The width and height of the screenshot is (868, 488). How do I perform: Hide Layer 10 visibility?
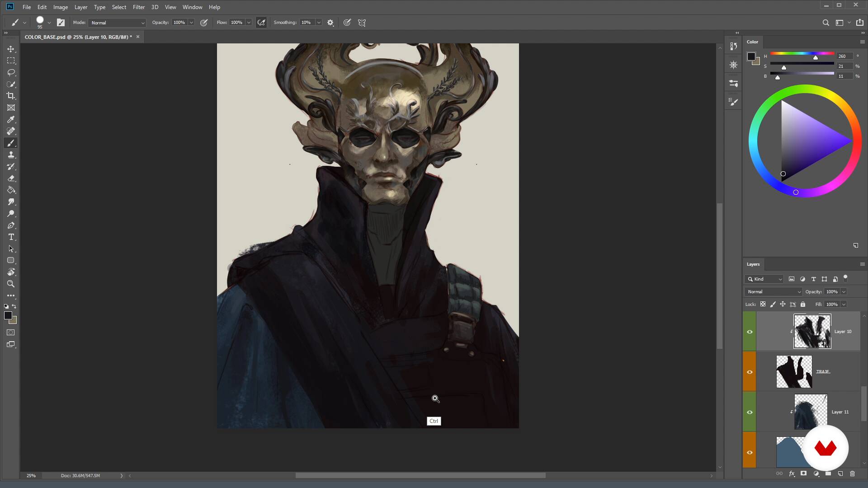coord(750,332)
